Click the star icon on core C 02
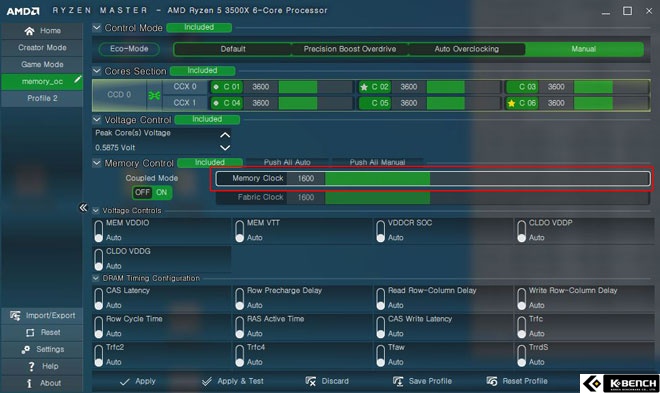 (364, 87)
